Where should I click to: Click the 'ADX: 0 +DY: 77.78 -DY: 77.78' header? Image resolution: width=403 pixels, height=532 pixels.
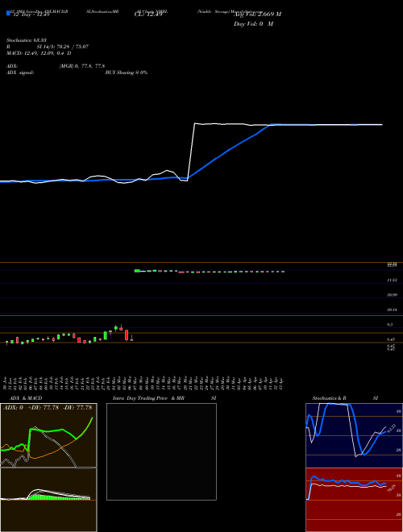(x=48, y=407)
